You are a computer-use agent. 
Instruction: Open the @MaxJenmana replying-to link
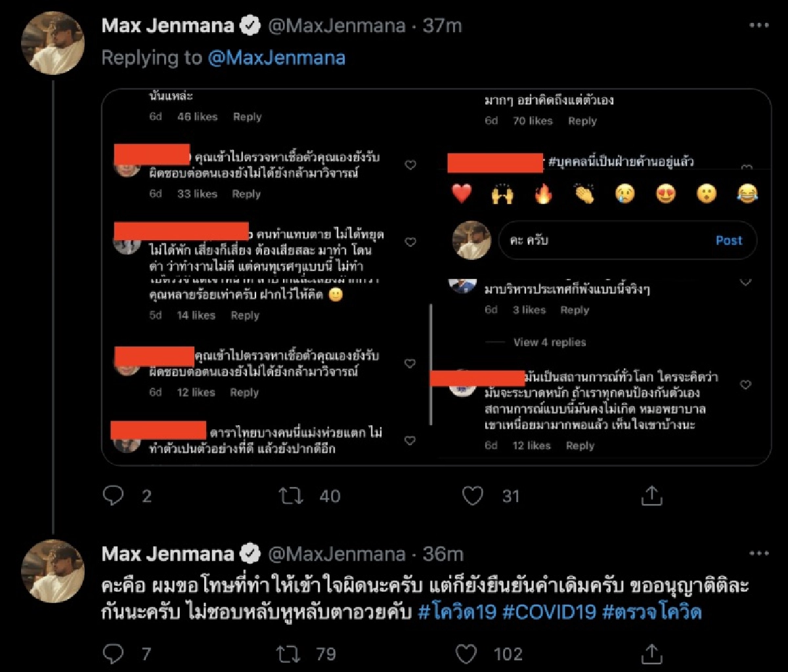click(x=276, y=58)
